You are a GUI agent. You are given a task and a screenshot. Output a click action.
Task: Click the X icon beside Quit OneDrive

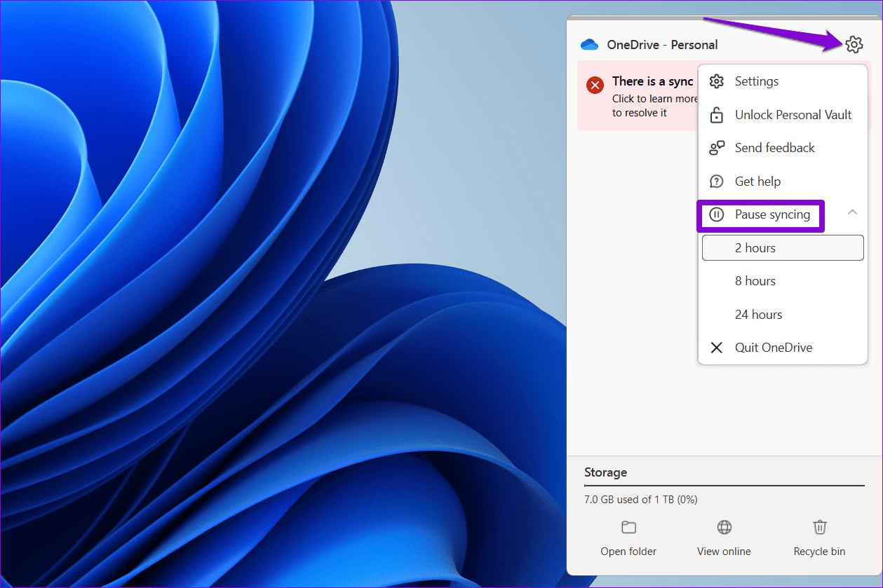[716, 348]
